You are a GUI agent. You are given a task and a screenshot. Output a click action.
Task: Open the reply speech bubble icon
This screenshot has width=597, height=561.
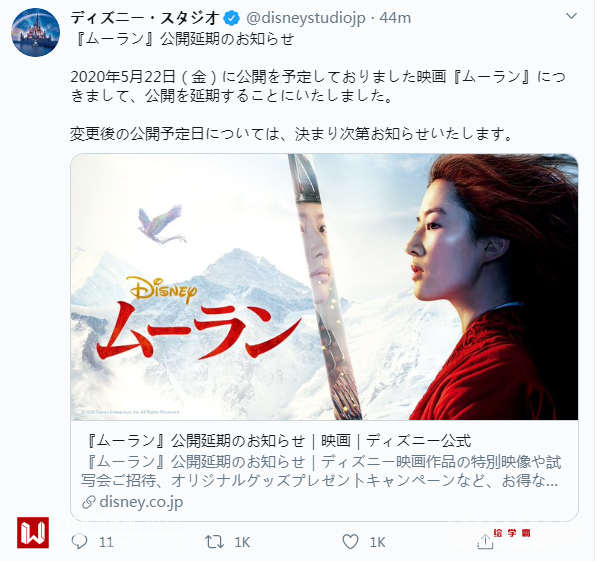(x=79, y=541)
